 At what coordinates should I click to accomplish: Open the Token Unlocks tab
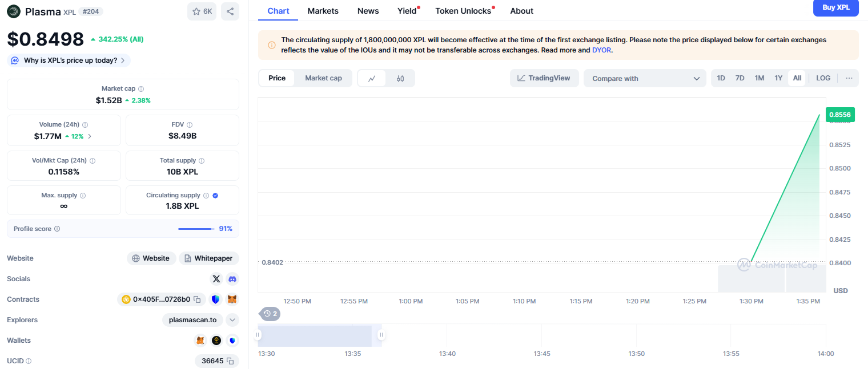464,11
